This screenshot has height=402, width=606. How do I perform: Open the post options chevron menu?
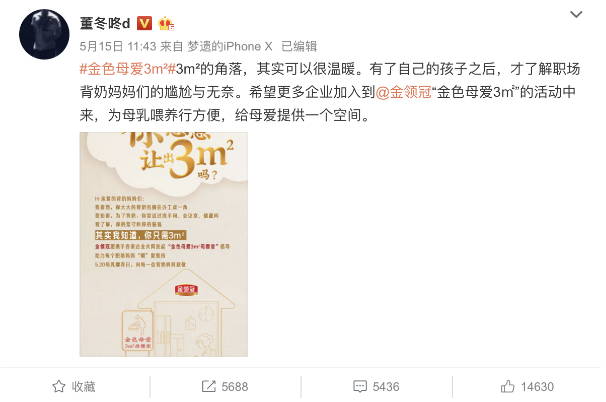[576, 15]
